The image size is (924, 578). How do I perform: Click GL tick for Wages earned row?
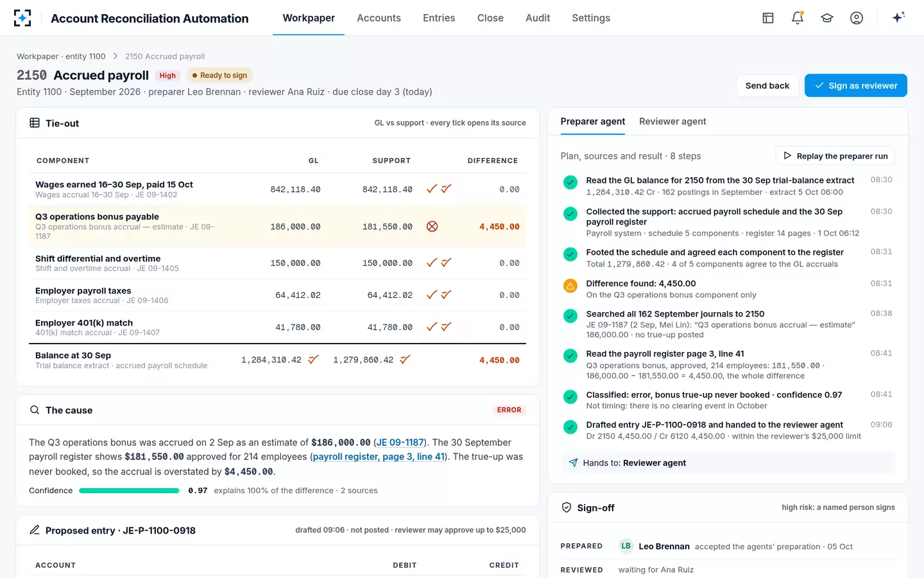(x=432, y=189)
